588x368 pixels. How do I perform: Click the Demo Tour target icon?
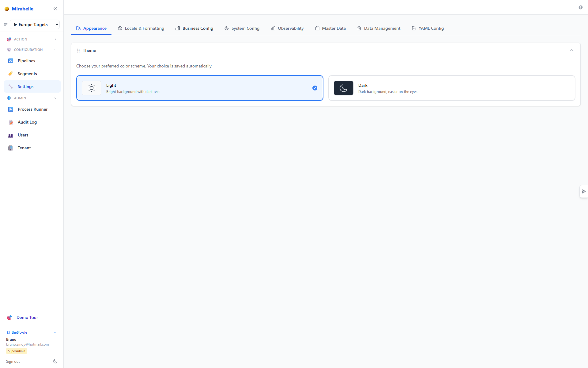[9, 317]
